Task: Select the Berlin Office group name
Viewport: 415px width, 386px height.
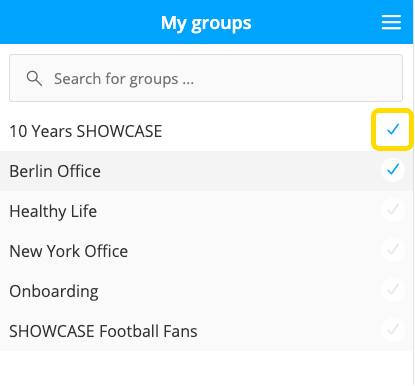Action: (55, 171)
